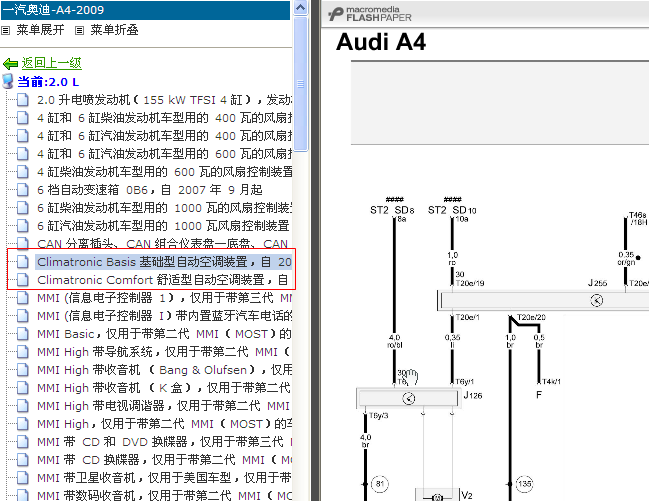Open 4 缸柴油发动机 600 瓦的风扇控制装置 entry
The width and height of the screenshot is (649, 501).
click(x=164, y=172)
